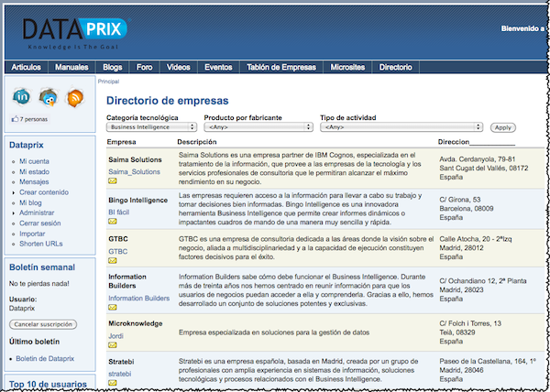
Task: Click envelope icon for Information Builders
Action: [113, 308]
